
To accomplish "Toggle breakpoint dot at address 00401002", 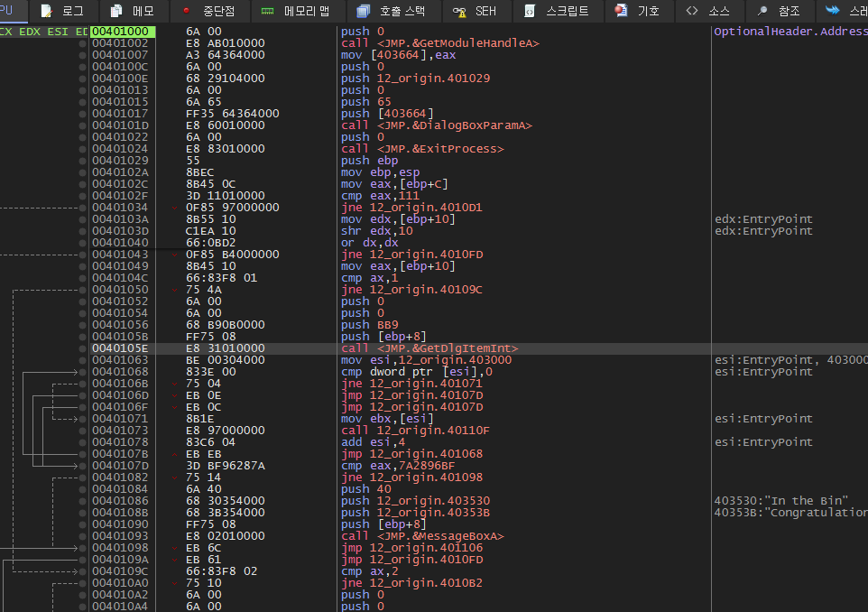I will [82, 43].
